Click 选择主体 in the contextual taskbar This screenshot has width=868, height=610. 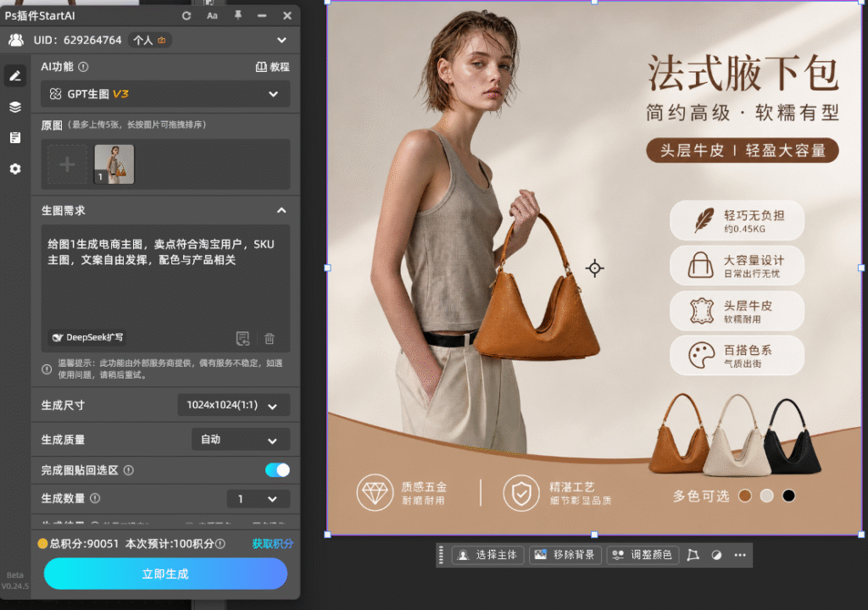click(487, 555)
